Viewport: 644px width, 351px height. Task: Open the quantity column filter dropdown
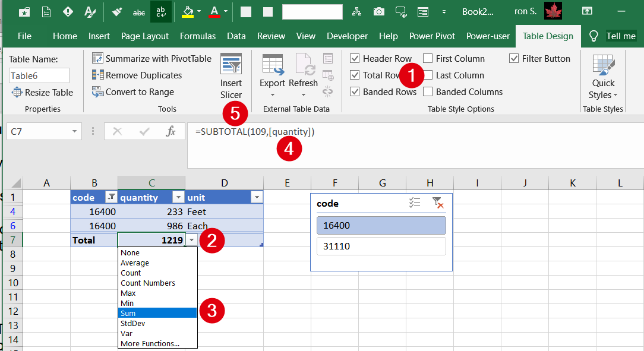point(178,197)
